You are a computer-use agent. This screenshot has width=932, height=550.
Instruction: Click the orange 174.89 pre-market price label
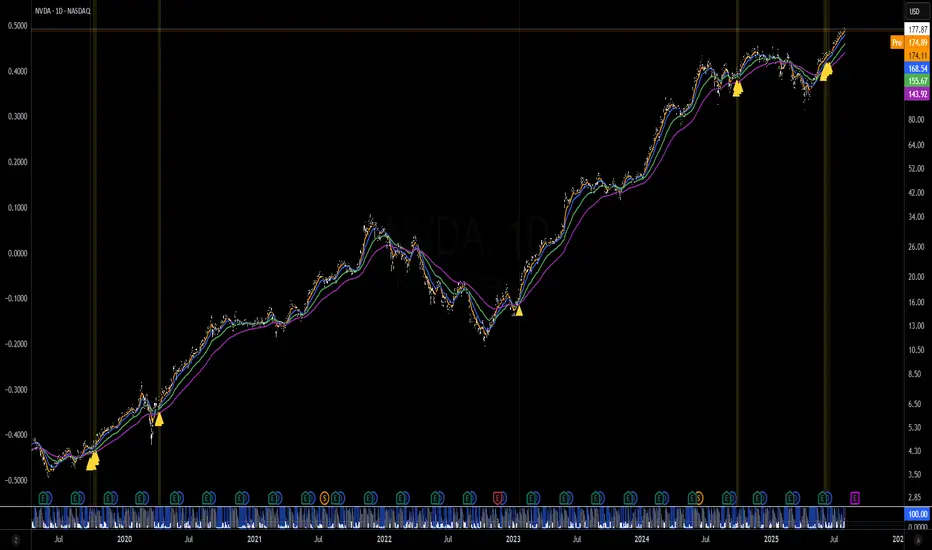(917, 43)
